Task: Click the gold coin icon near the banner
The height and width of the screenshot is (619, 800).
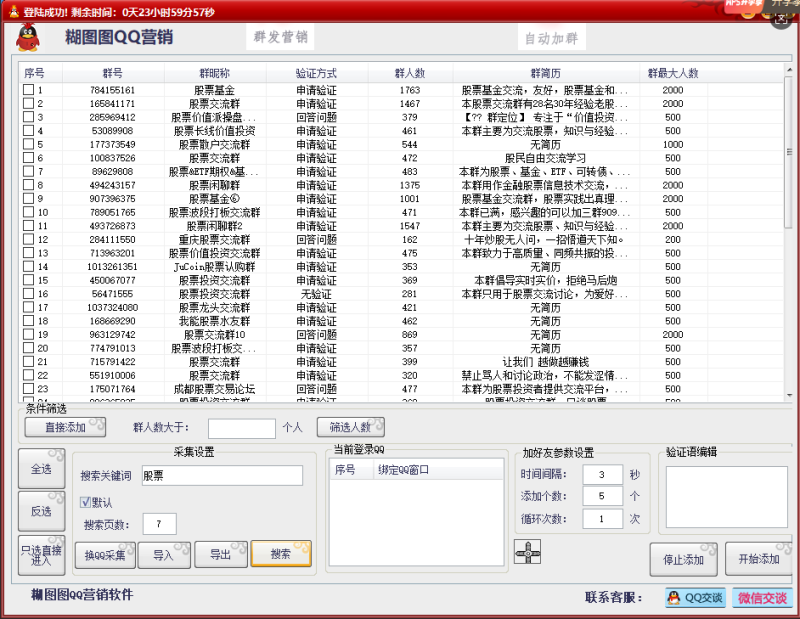Action: (749, 15)
